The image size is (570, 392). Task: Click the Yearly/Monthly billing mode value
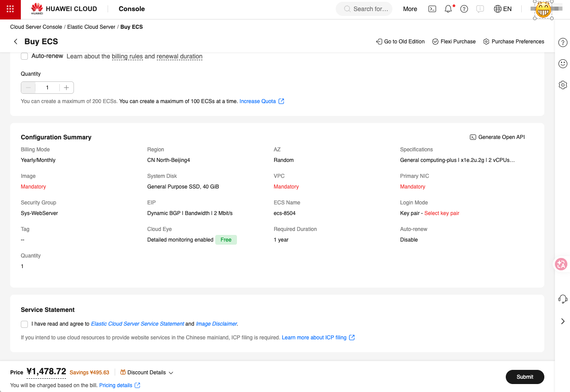pyautogui.click(x=38, y=160)
